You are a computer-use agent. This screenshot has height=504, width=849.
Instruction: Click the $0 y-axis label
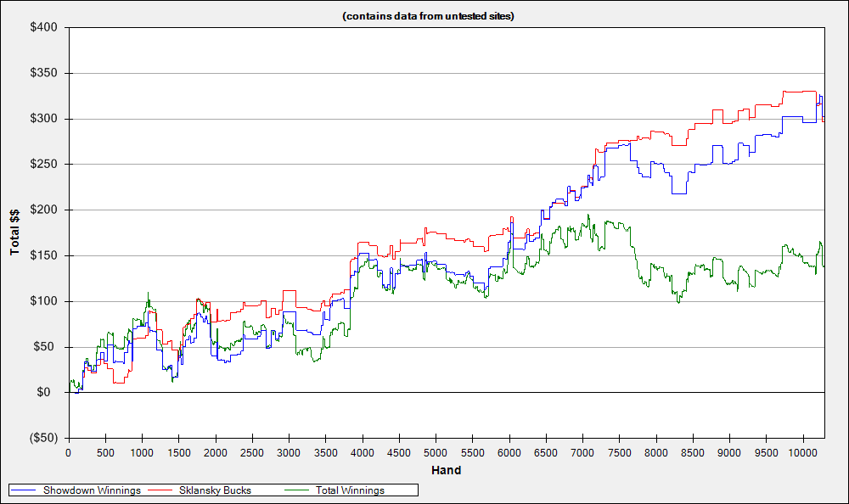[x=44, y=393]
